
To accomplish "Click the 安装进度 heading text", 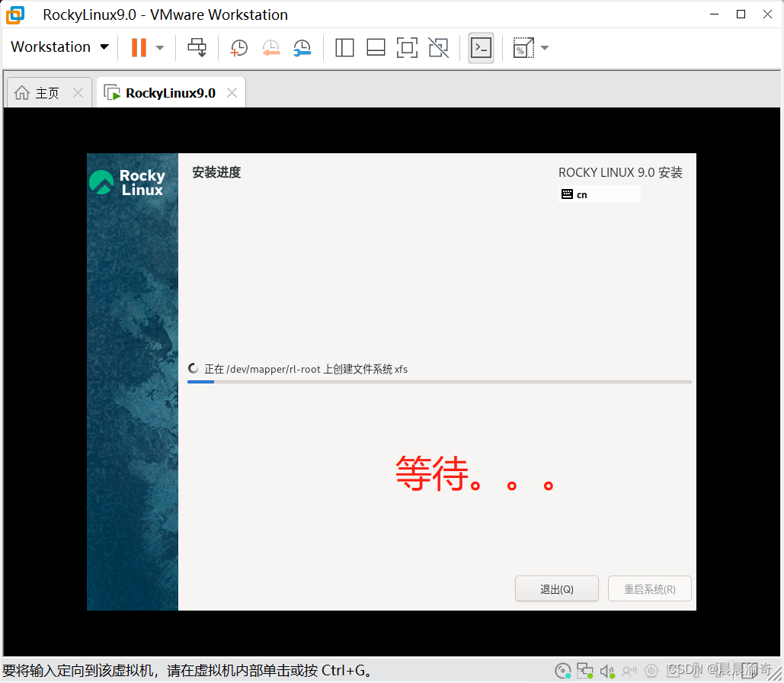I will (216, 172).
